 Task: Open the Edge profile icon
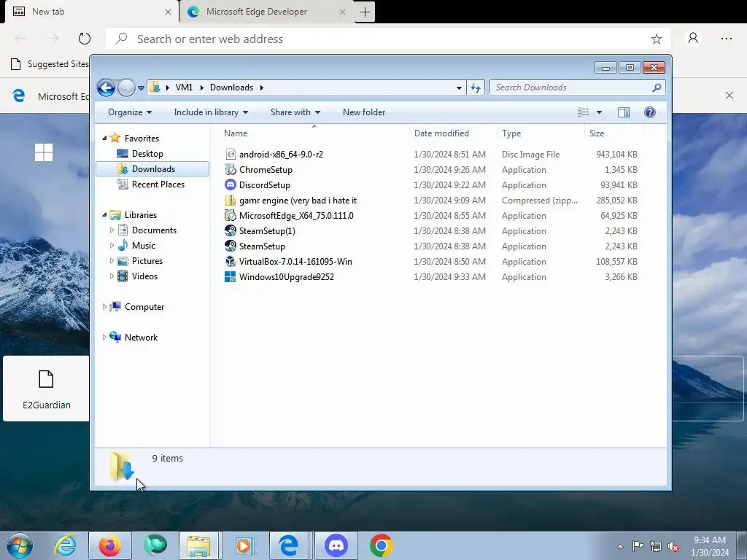[x=693, y=39]
